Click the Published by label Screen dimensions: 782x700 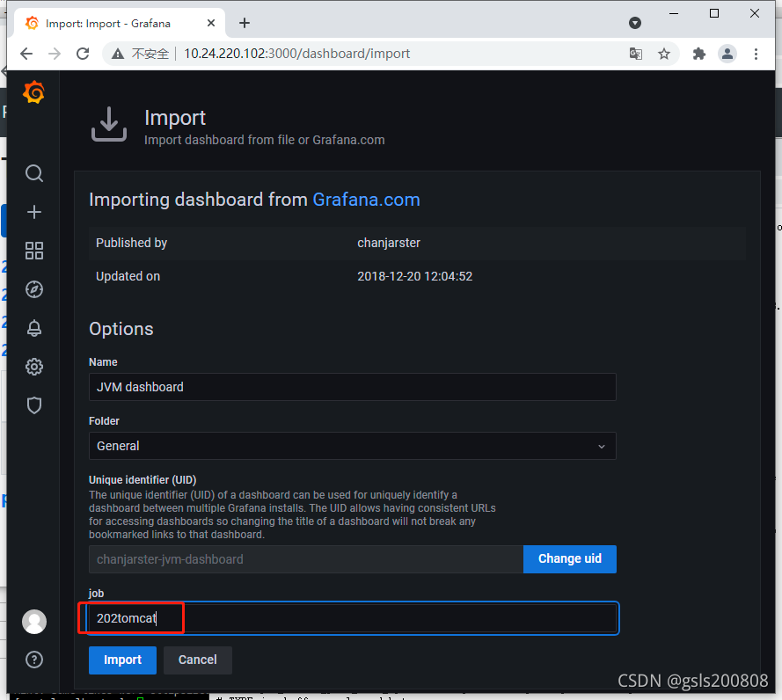click(131, 243)
